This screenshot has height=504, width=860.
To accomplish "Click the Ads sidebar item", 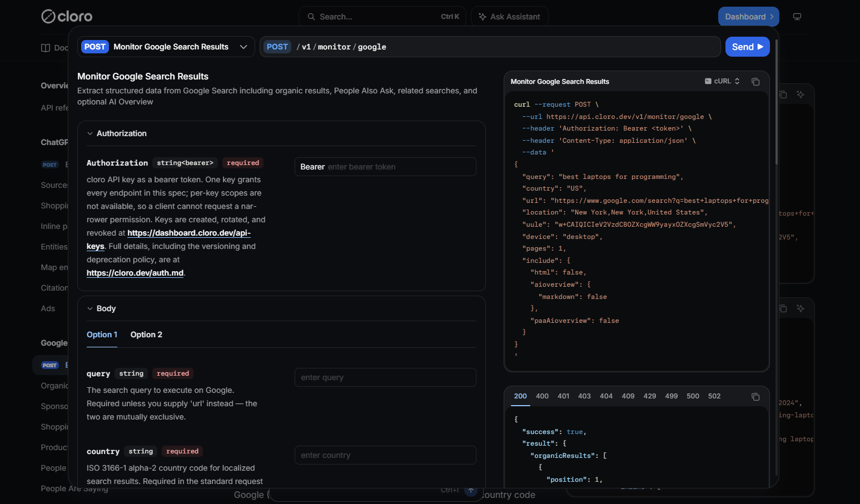I will (x=48, y=308).
